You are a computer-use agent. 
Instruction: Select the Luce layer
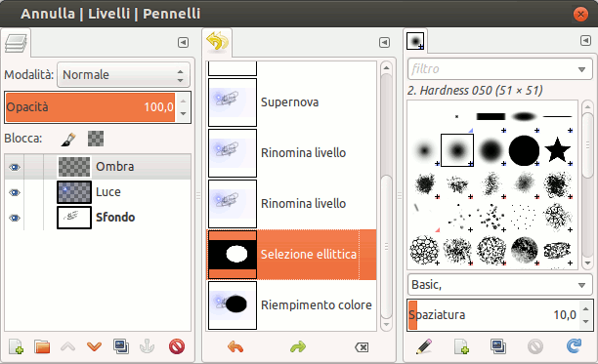[98, 192]
